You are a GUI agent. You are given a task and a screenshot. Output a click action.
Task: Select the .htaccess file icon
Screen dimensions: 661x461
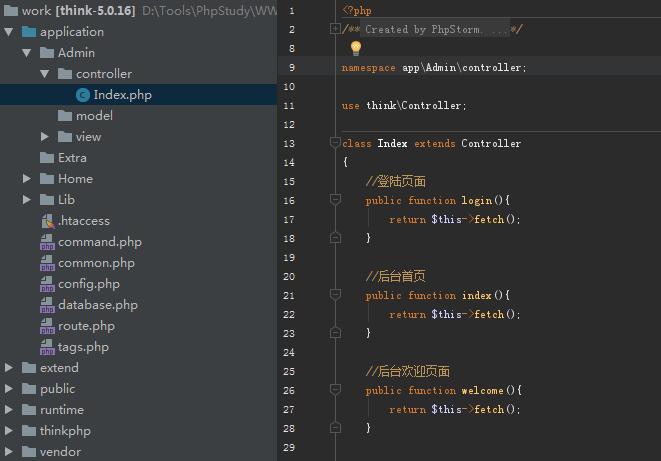click(48, 221)
